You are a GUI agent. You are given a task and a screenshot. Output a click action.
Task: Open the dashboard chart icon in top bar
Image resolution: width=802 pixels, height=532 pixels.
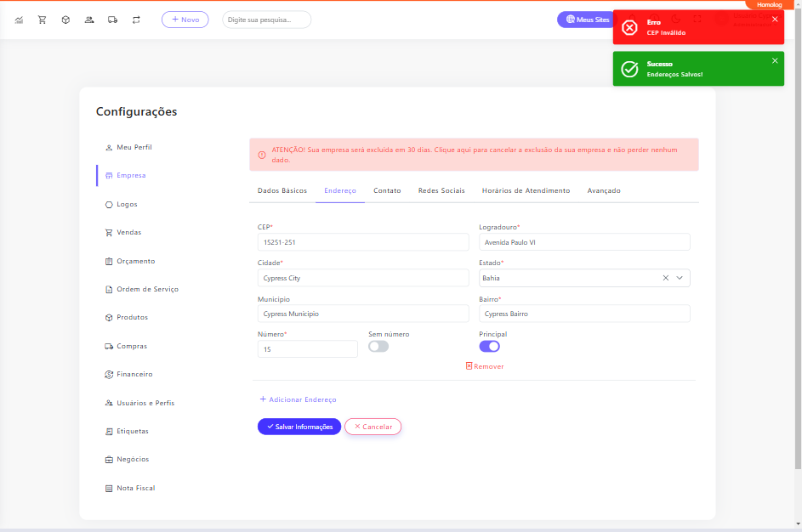pos(19,20)
